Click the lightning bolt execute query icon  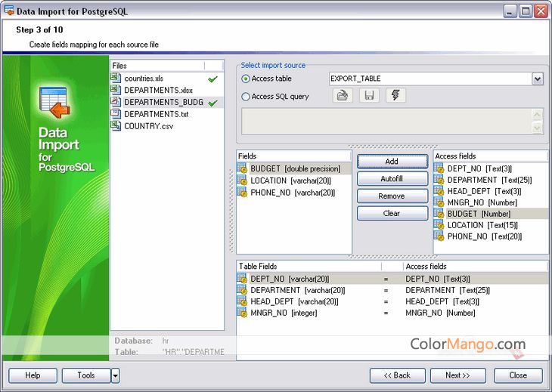pos(395,96)
